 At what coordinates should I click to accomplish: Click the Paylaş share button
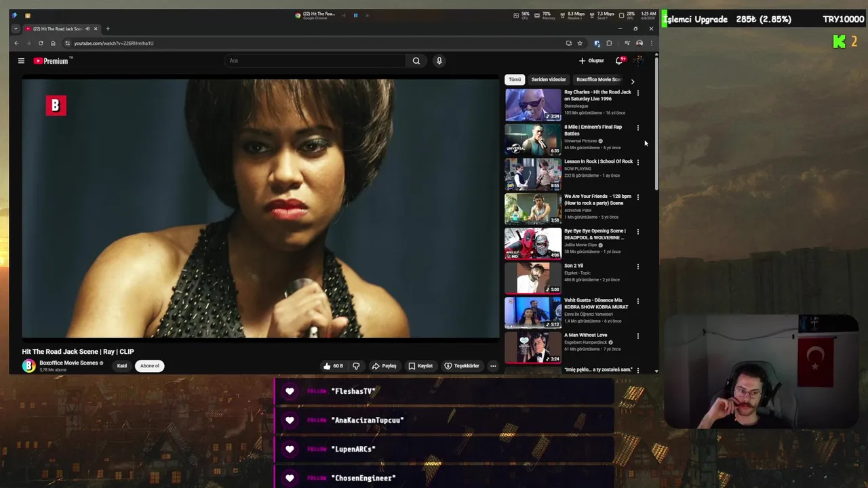coord(384,366)
